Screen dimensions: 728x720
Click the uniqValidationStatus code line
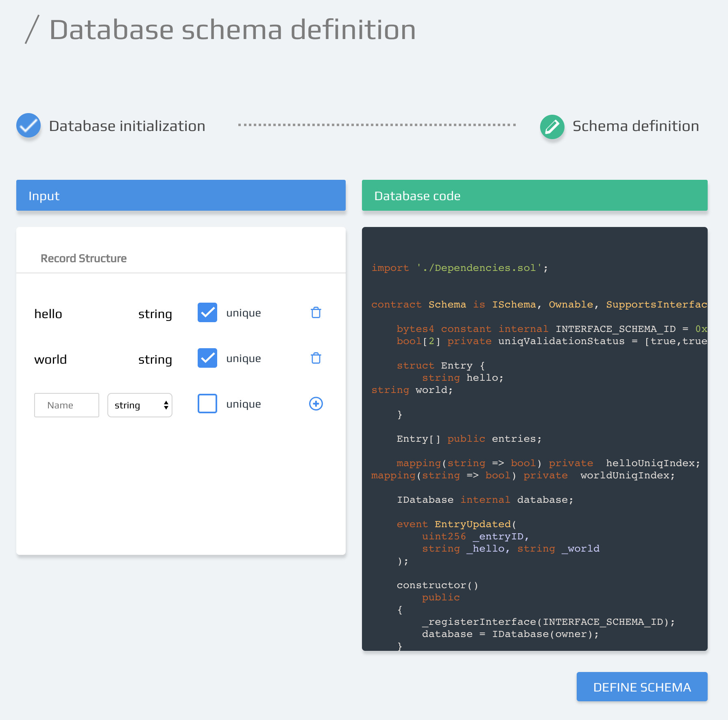(552, 341)
